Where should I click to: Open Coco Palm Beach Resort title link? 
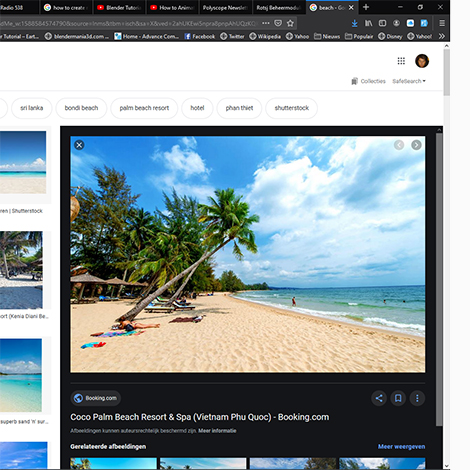[x=200, y=417]
